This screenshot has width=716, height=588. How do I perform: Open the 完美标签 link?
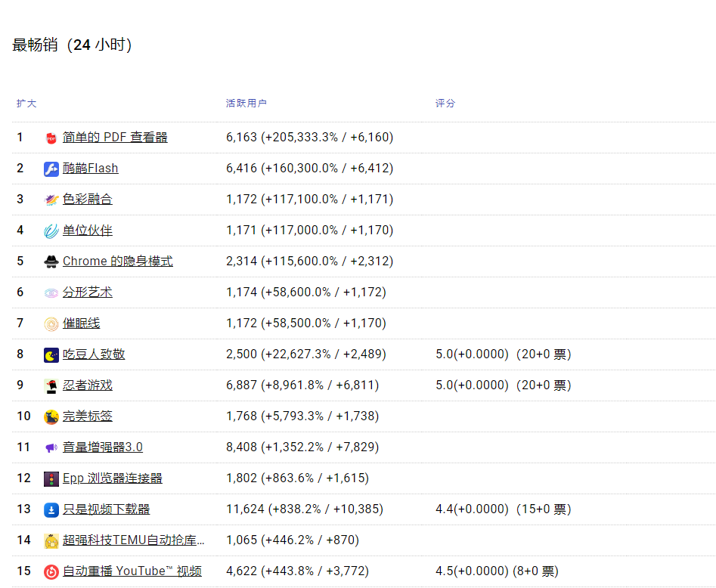point(87,416)
